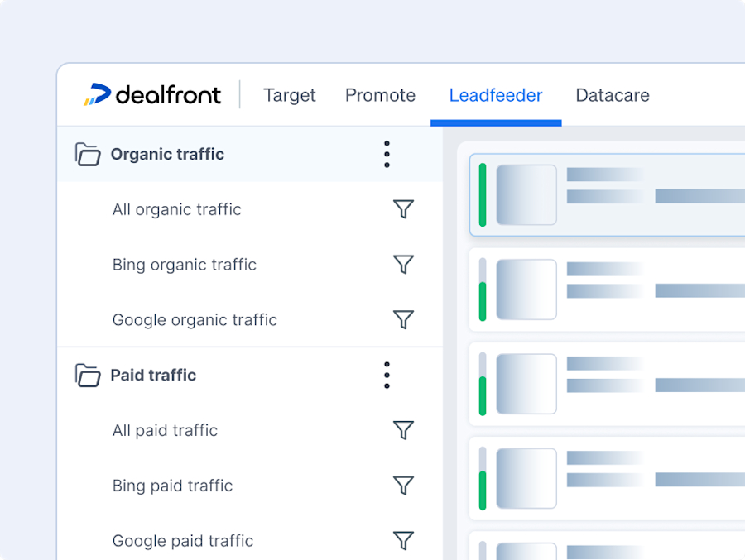The image size is (745, 560).
Task: Click the green status bar on top lead
Action: (482, 196)
